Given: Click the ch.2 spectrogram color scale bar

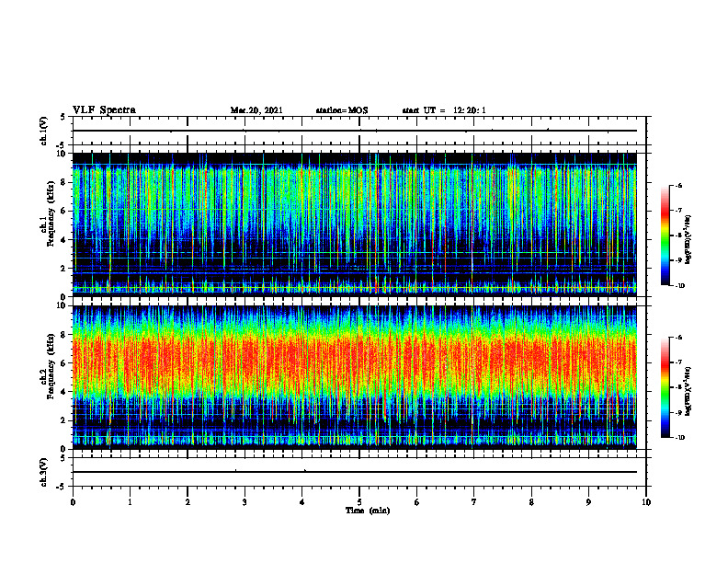Looking at the screenshot, I should (x=665, y=387).
